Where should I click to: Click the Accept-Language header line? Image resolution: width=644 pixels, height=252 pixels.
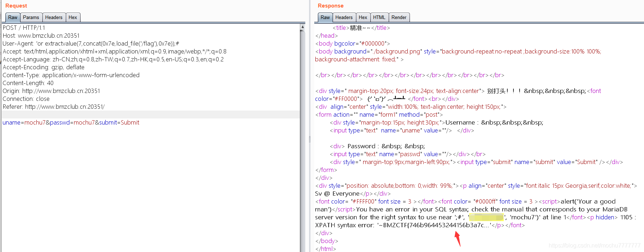pyautogui.click(x=113, y=59)
